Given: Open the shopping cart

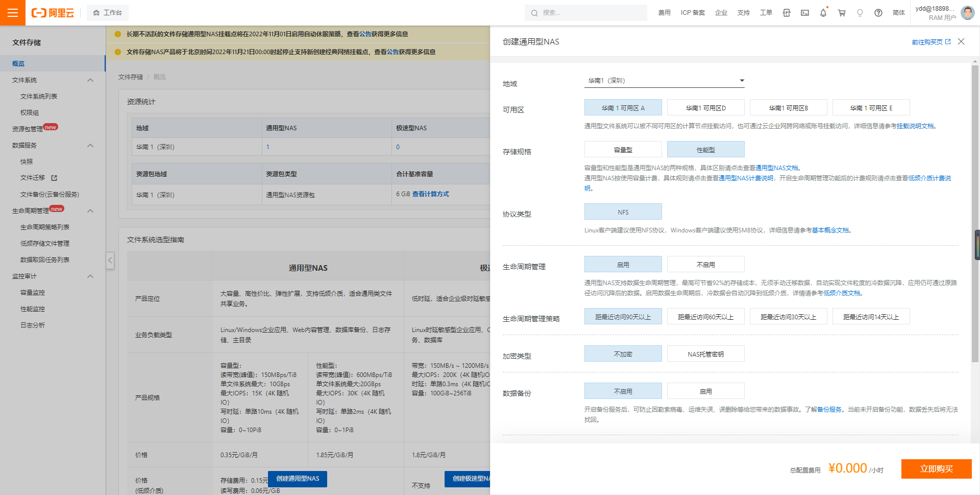Looking at the screenshot, I should click(842, 13).
